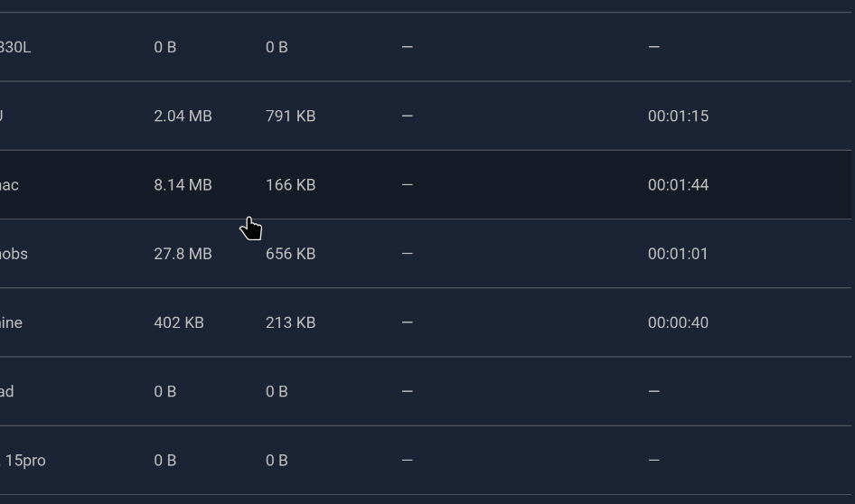855x504 pixels.
Task: Select the name ending in "ad"
Action: click(x=6, y=391)
